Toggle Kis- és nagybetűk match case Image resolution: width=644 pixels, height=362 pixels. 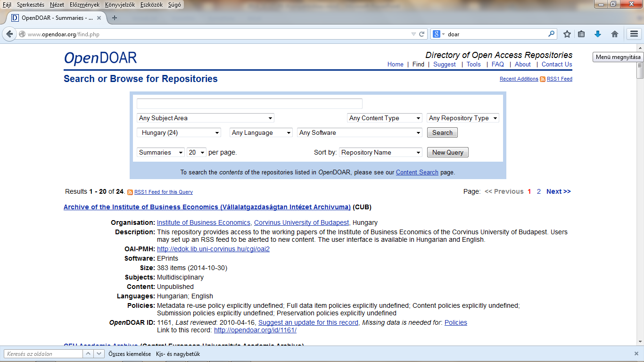click(178, 354)
